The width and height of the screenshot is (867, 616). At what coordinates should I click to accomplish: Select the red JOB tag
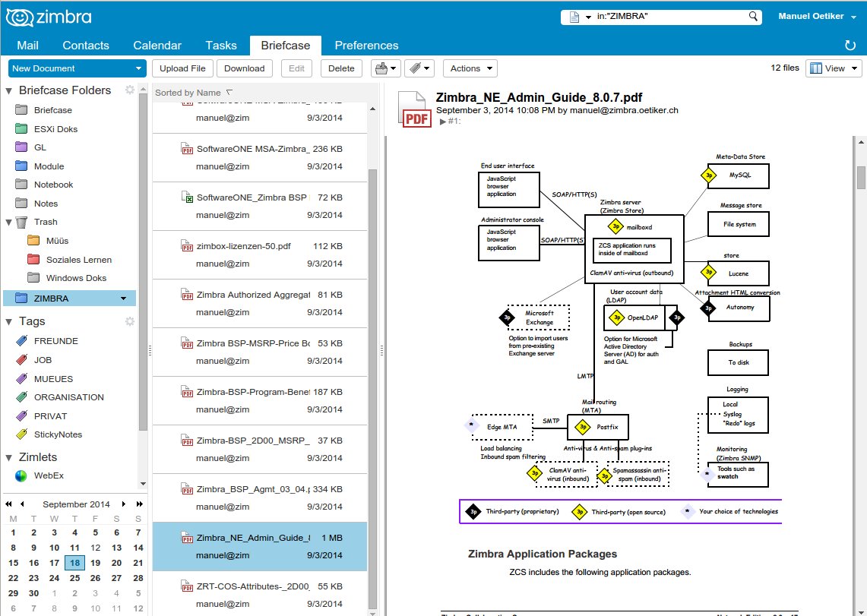coord(43,360)
